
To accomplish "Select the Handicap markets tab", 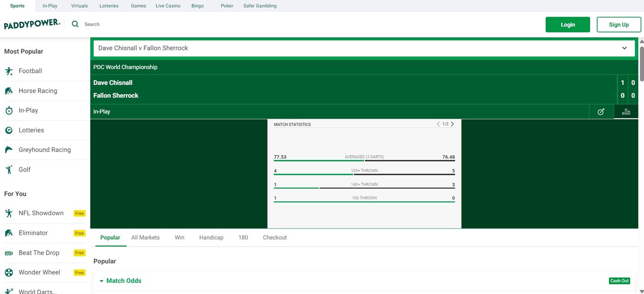I will (x=211, y=238).
